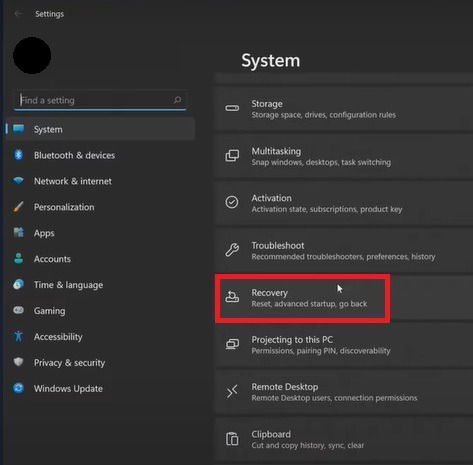Screen dimensions: 473x465
Task: Click the Find a setting field
Action: 100,100
